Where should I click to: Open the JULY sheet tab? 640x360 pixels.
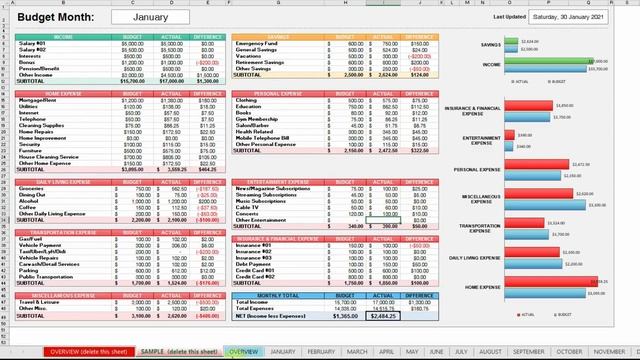click(461, 351)
